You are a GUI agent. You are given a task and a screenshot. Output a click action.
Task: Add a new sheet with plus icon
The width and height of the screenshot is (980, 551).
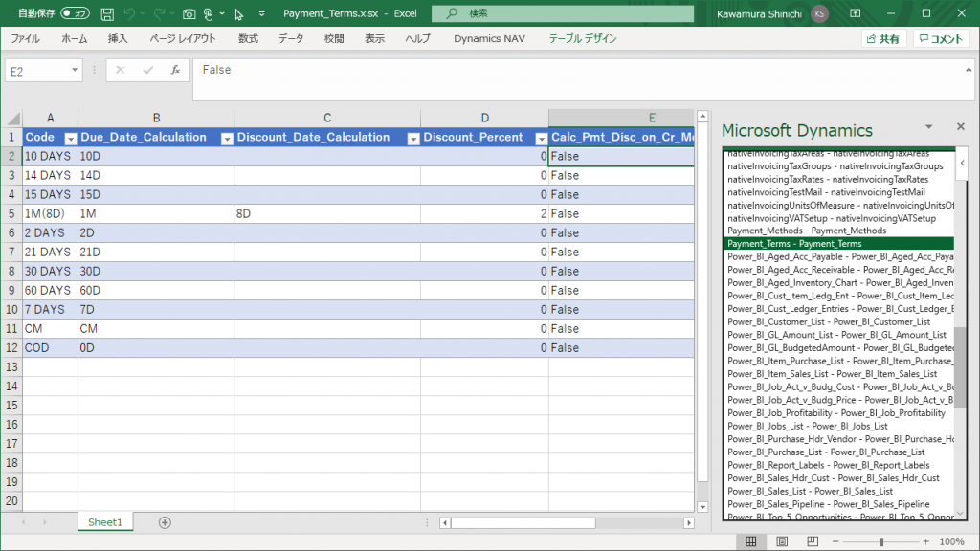point(165,522)
